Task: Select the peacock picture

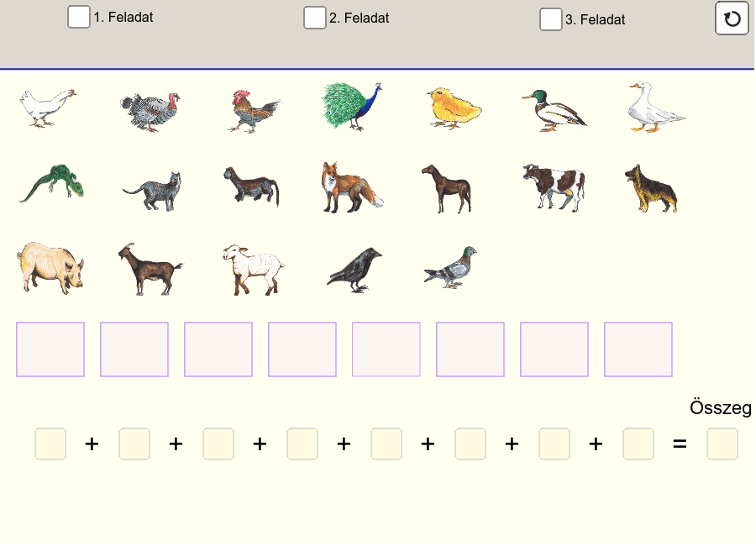Action: pyautogui.click(x=351, y=106)
